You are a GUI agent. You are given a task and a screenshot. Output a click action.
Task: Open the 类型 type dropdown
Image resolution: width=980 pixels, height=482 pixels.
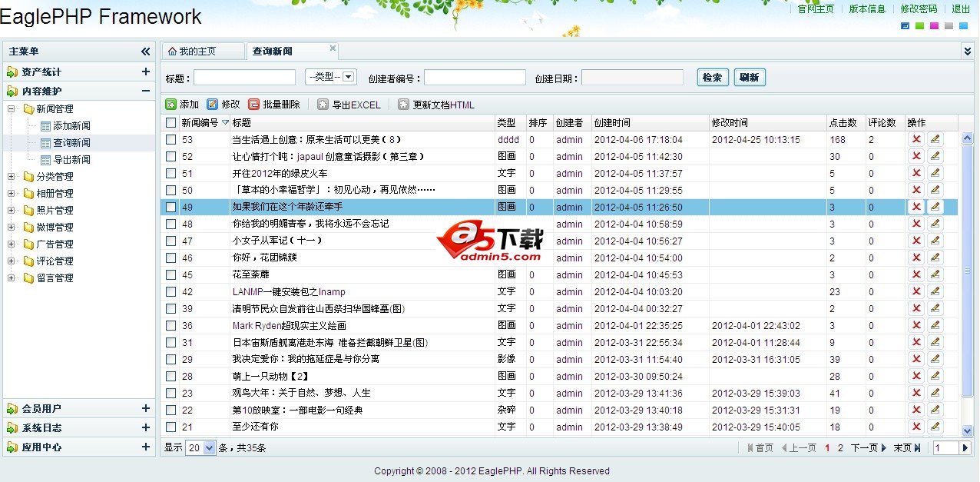[331, 77]
